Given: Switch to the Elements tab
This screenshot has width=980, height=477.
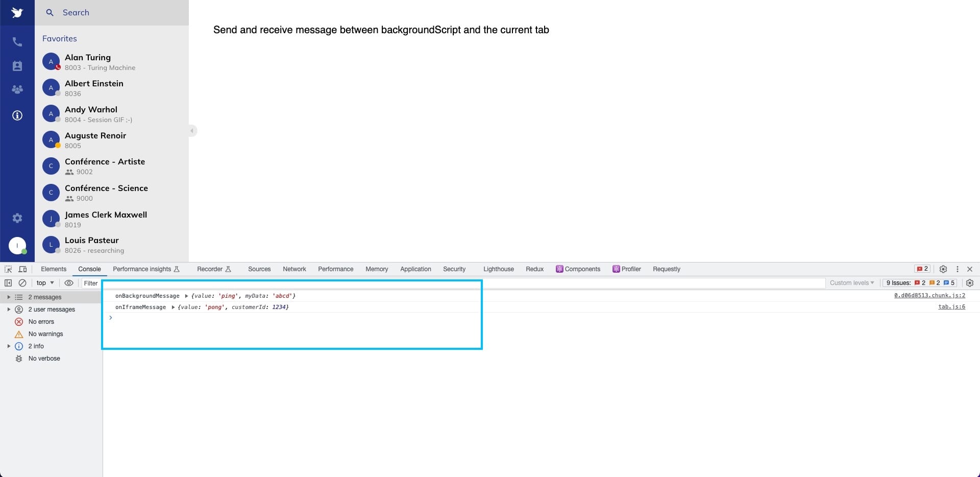Looking at the screenshot, I should point(54,269).
